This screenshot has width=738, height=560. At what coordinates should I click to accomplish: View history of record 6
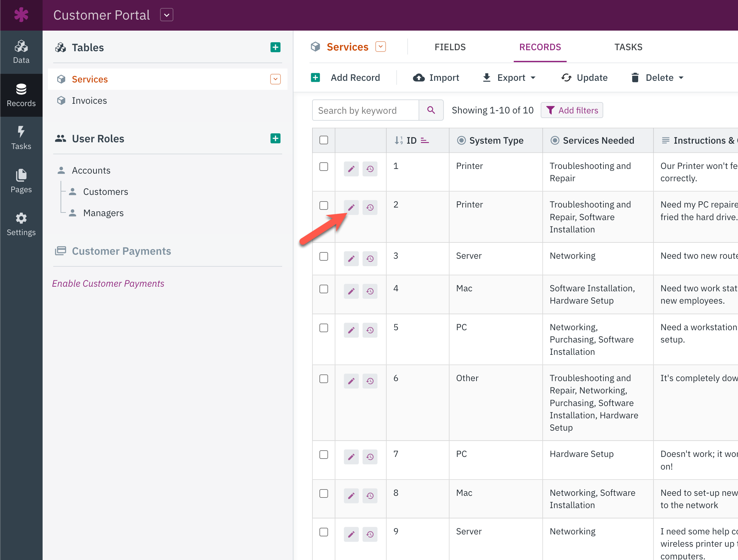click(x=370, y=381)
